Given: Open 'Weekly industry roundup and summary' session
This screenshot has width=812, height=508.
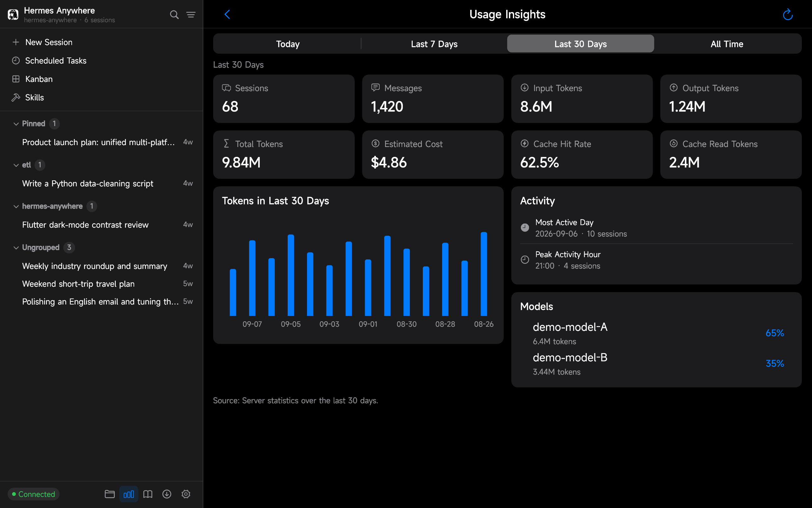Looking at the screenshot, I should point(101,266).
